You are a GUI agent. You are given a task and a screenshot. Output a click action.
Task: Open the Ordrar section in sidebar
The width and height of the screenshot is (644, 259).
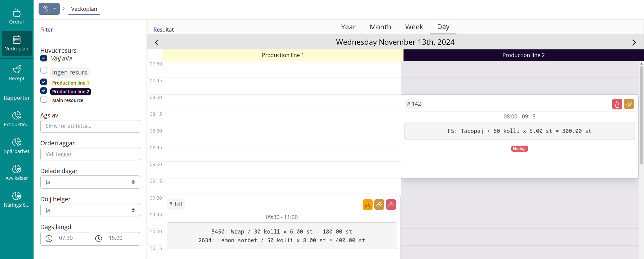point(16,16)
